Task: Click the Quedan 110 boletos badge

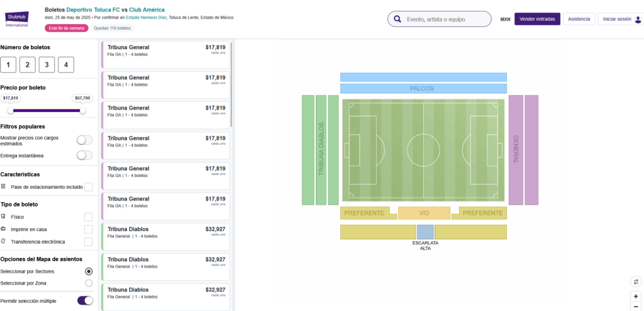Action: [x=112, y=28]
